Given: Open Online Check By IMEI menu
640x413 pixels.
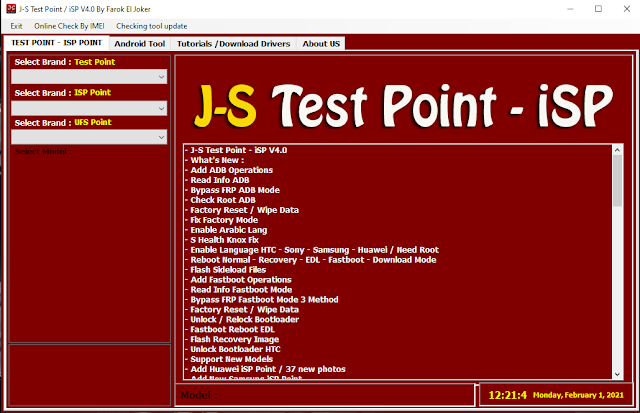Looking at the screenshot, I should [x=69, y=26].
